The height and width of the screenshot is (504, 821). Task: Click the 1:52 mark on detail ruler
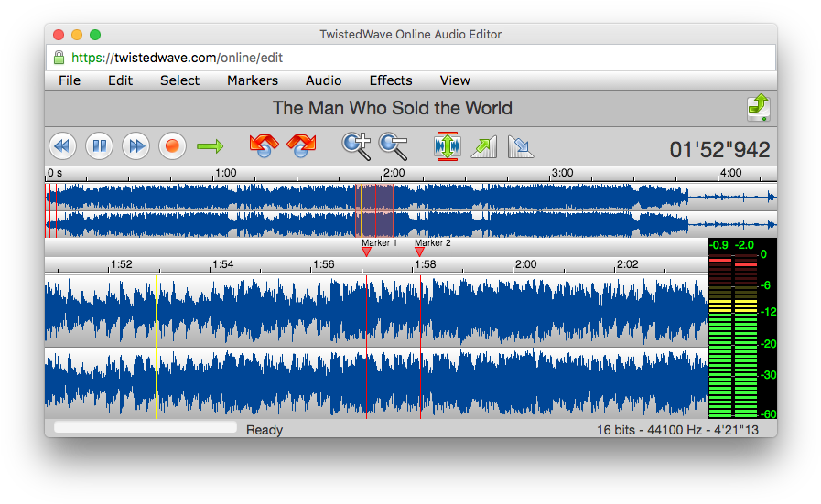[x=122, y=264]
